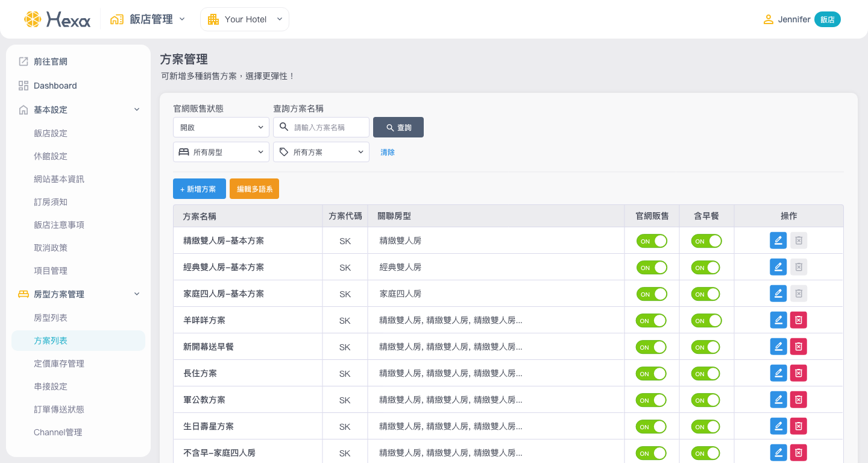Viewport: 868px width, 463px height.
Task: Open the 官網販售狀態 dropdown
Action: (221, 127)
